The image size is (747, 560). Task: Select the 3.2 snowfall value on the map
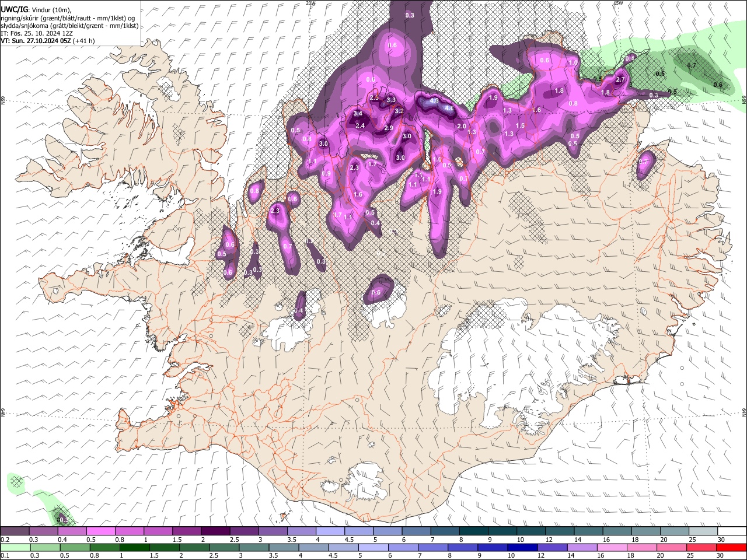[399, 111]
